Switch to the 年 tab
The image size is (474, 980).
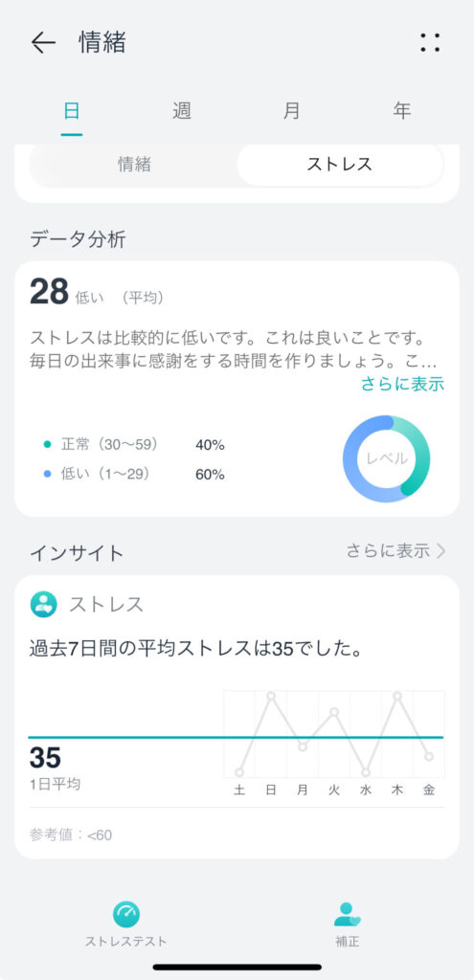pyautogui.click(x=401, y=111)
